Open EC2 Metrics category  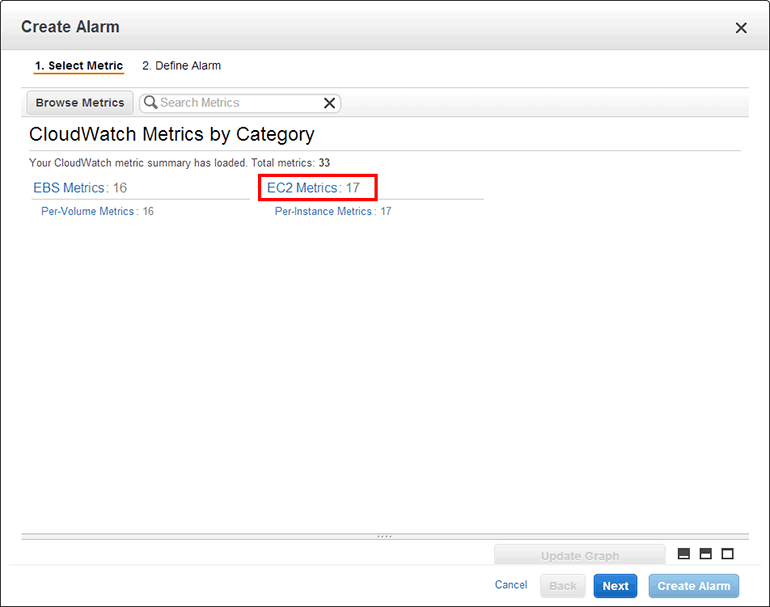pos(303,188)
